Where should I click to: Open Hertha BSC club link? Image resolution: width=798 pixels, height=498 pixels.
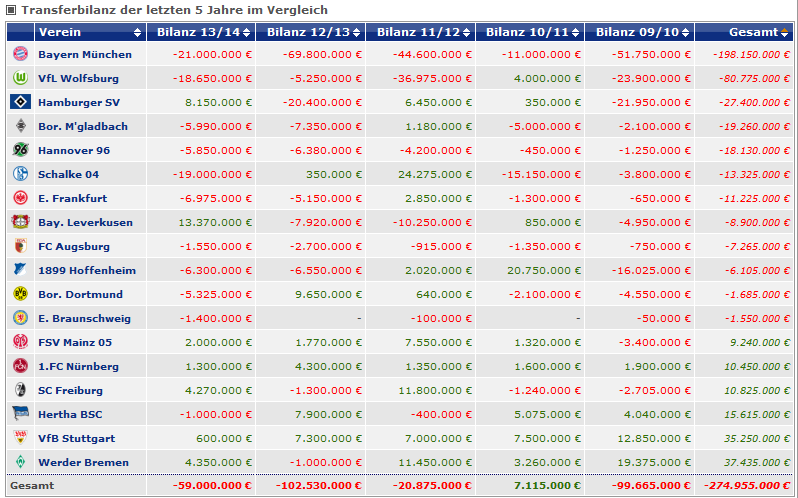pos(70,414)
